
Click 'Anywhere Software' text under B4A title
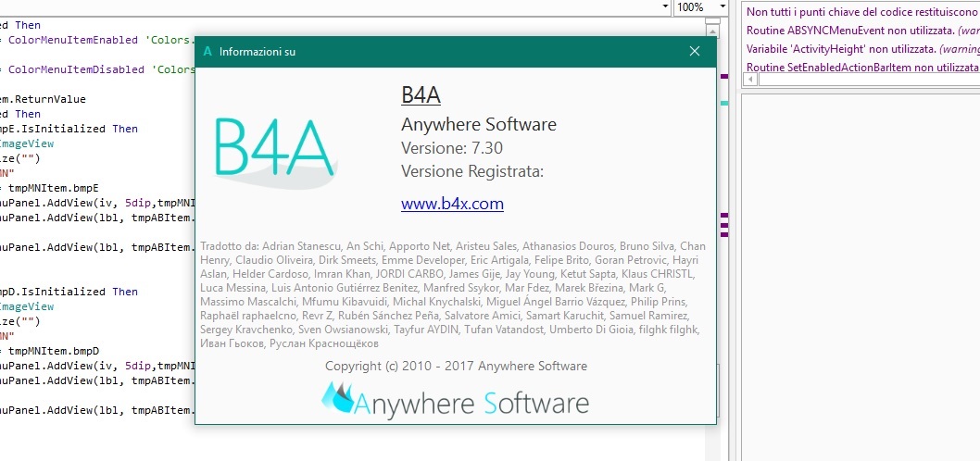479,124
